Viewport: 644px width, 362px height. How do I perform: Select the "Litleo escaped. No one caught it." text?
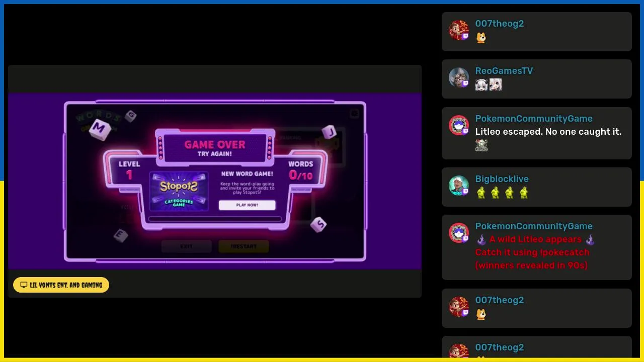point(548,132)
